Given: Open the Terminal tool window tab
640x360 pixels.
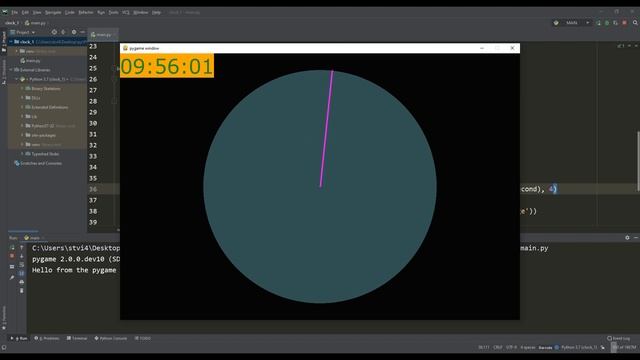Looking at the screenshot, I should [77, 338].
